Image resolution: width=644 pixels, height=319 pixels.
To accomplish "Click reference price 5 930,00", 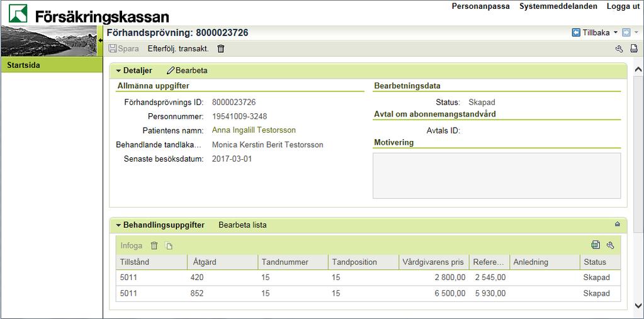I will point(490,294).
